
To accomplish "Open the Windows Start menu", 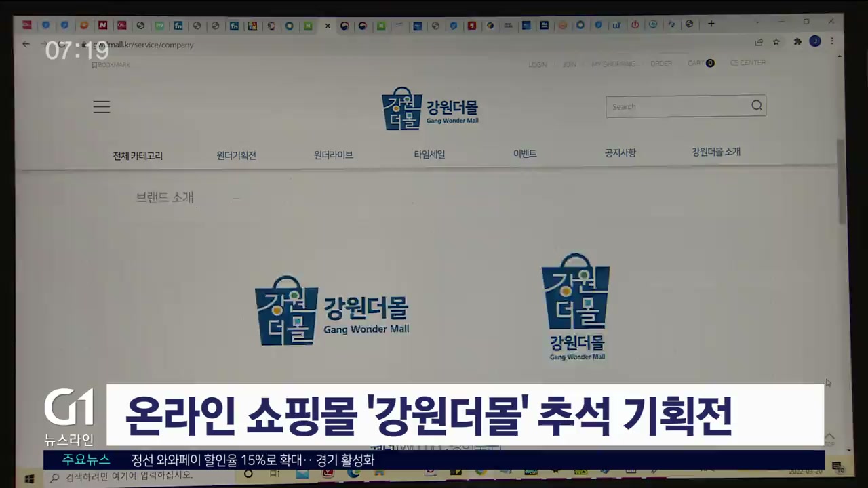I will pyautogui.click(x=29, y=476).
